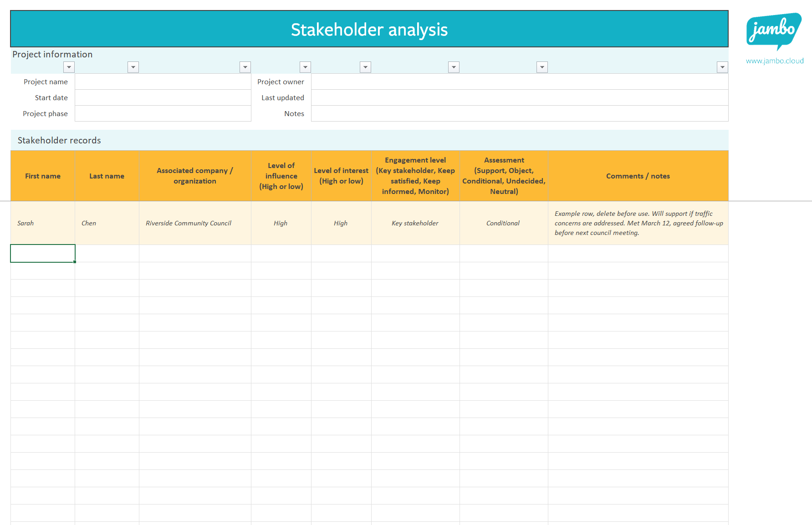The image size is (812, 525).
Task: Select the cell containing Chen
Action: pyautogui.click(x=107, y=223)
